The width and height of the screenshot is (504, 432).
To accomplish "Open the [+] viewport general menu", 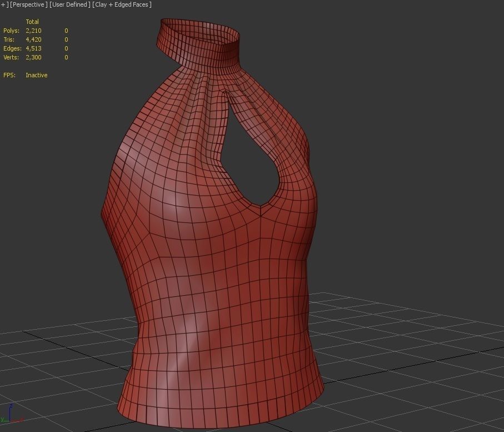I will tap(4, 5).
